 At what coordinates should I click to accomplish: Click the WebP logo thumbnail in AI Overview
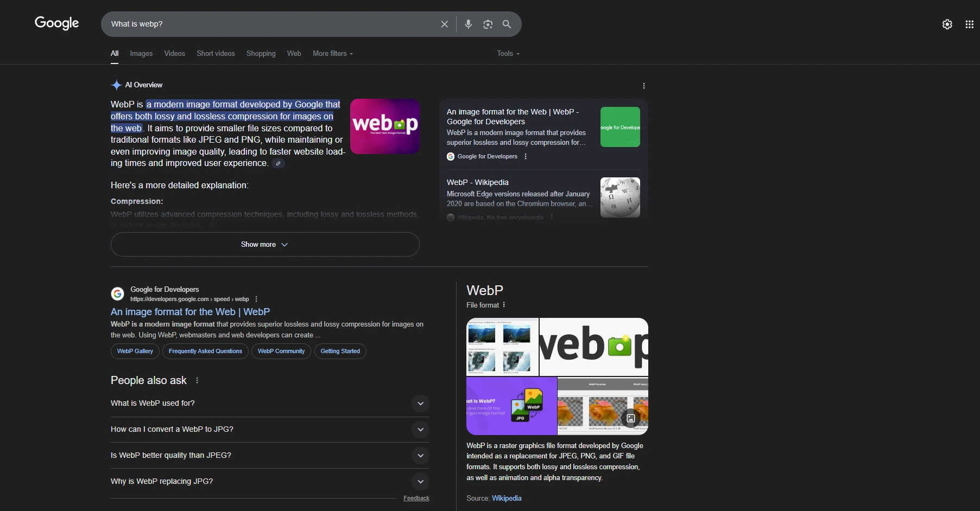(384, 126)
